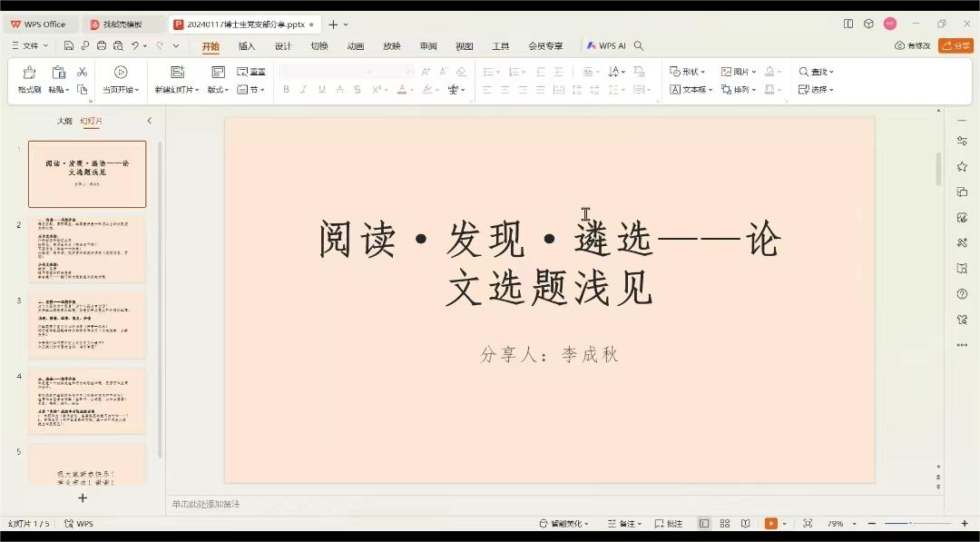Viewport: 980px width, 542px height.
Task: Switch to Outline (大纲) panel tab
Action: tap(64, 121)
